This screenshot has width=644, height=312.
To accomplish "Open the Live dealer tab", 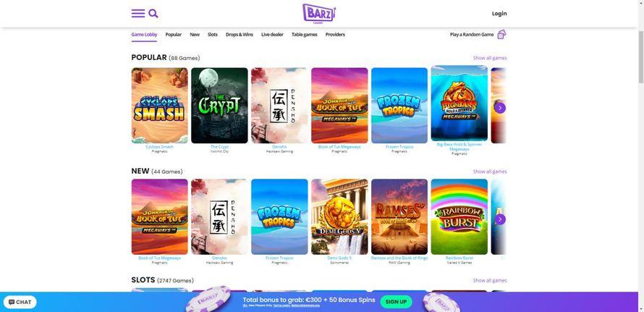I will click(272, 35).
